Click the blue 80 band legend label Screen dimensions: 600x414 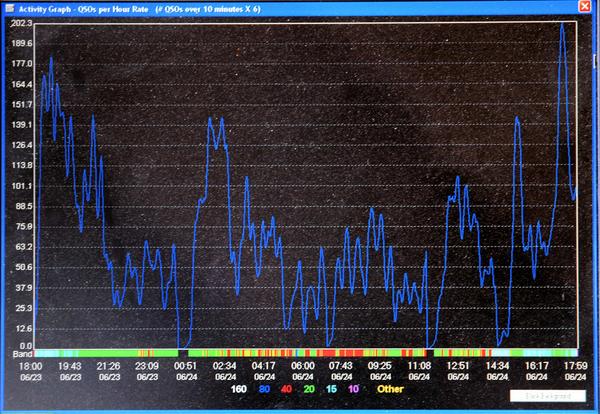coord(264,389)
